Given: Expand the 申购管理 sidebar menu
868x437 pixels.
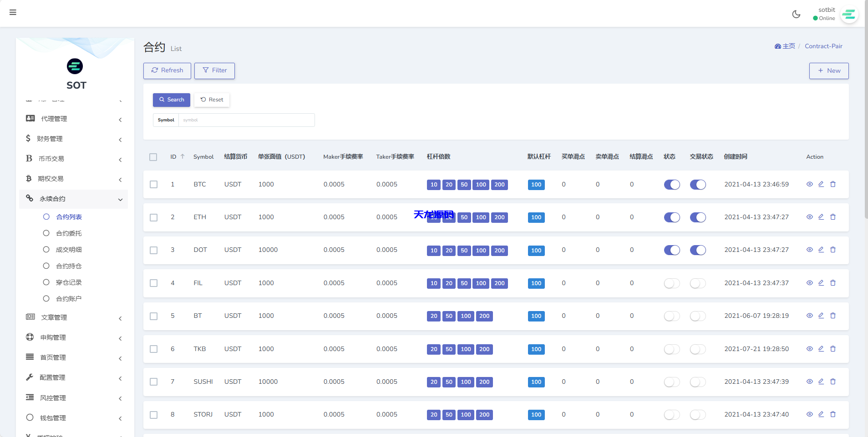Looking at the screenshot, I should coord(73,337).
